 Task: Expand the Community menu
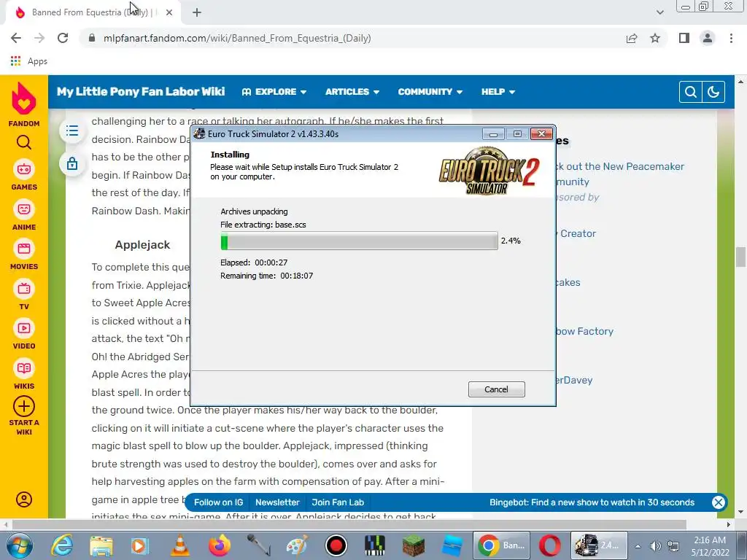click(x=430, y=91)
